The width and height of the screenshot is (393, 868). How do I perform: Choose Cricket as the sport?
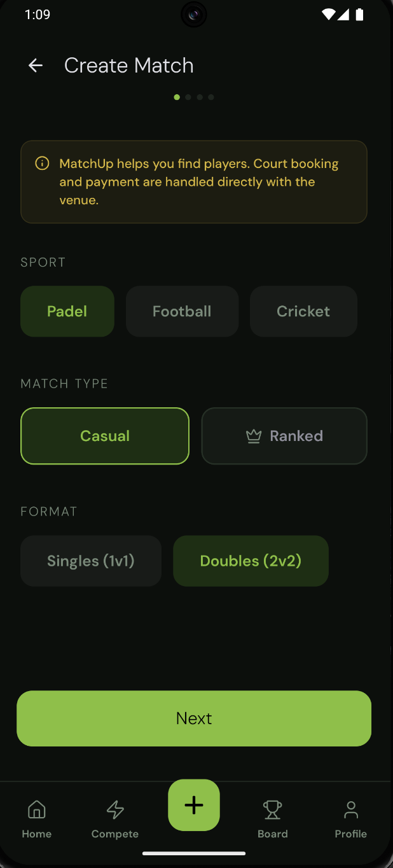pos(303,311)
